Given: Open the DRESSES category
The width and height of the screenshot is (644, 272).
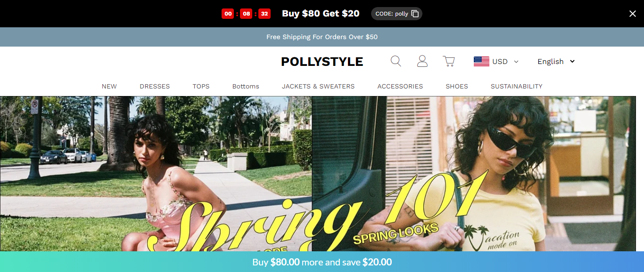Looking at the screenshot, I should coord(155,86).
